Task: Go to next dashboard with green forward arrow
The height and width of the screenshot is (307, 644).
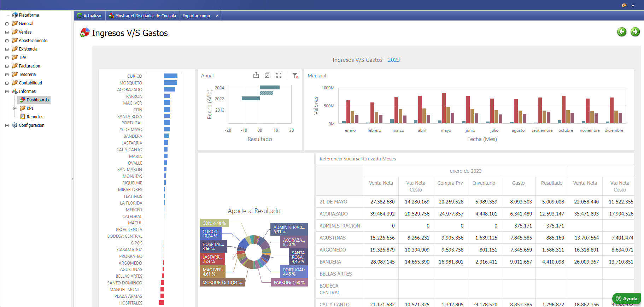Action: [x=635, y=32]
